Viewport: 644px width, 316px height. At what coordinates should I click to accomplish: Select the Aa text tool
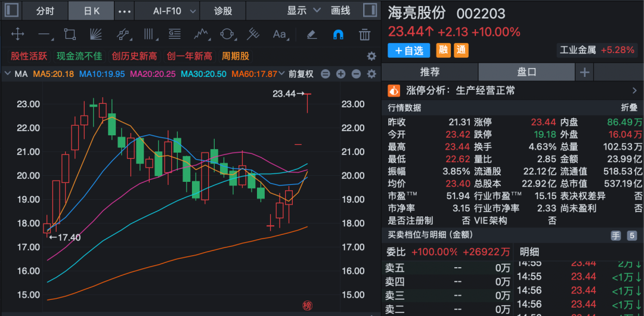click(x=280, y=34)
